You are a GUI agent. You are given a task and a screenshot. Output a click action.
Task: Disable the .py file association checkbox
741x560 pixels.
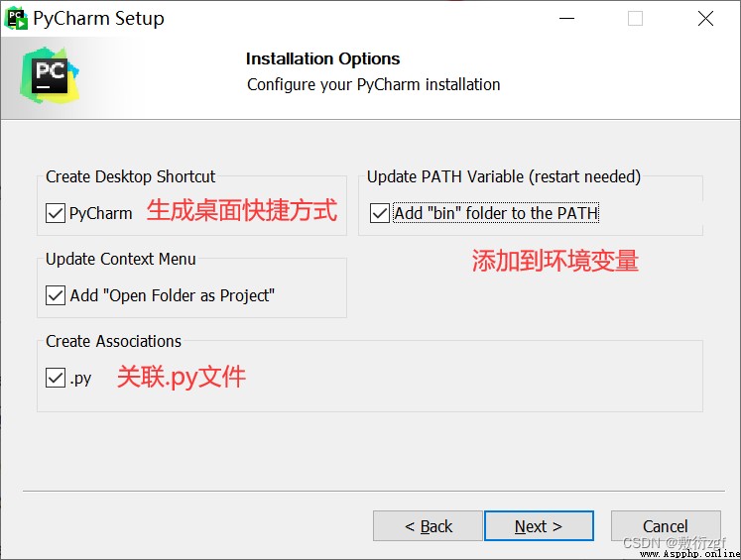click(56, 378)
